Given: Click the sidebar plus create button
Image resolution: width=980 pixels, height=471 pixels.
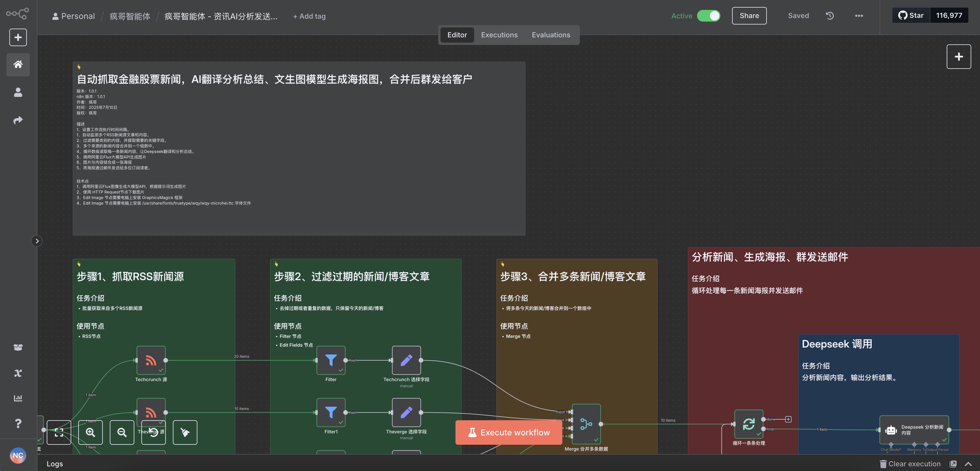Looking at the screenshot, I should [x=18, y=37].
